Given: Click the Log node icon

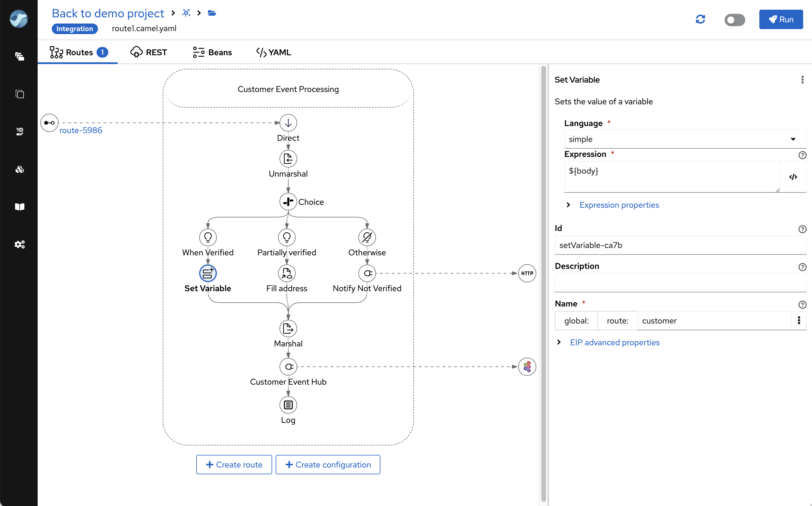Looking at the screenshot, I should [288, 405].
